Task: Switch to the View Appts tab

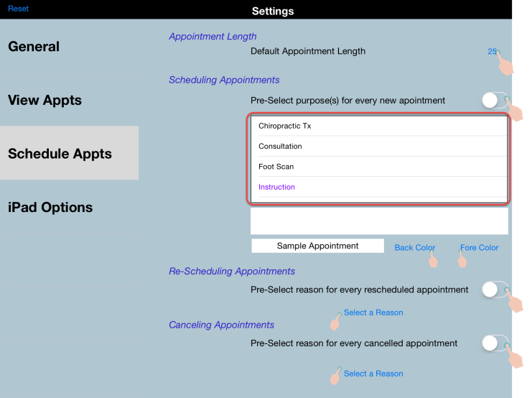Action: (x=45, y=101)
